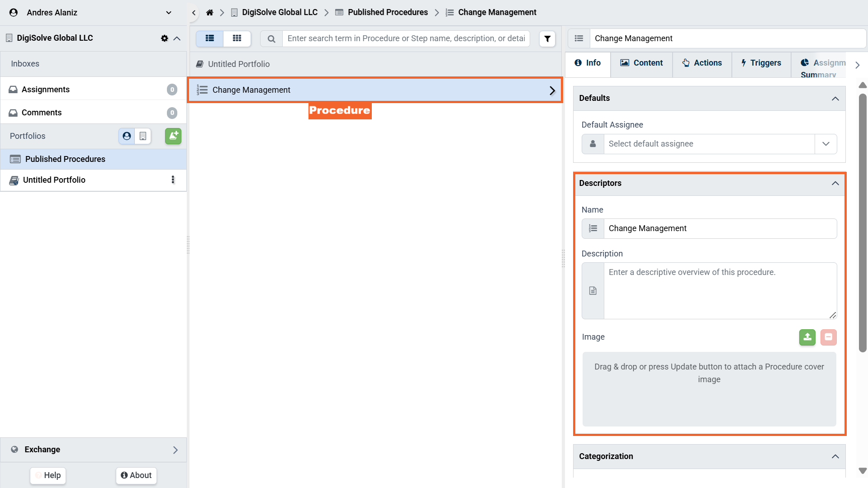
Task: Click the About button
Action: [x=136, y=475]
